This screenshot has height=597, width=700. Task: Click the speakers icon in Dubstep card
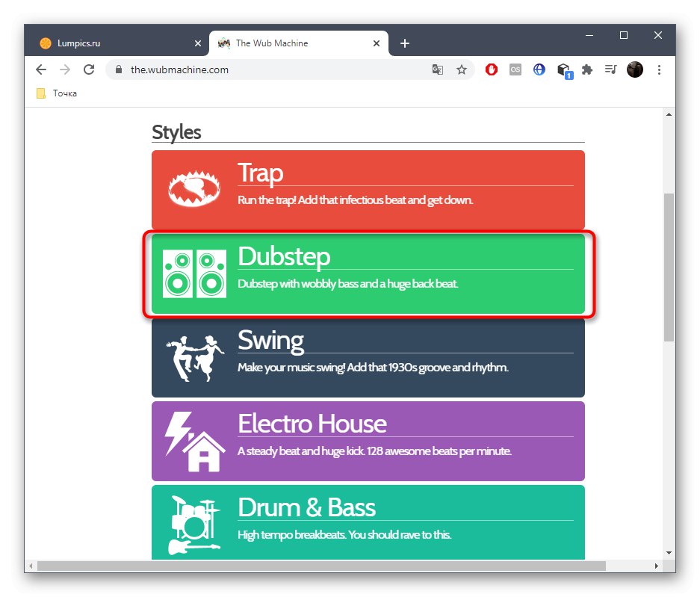(194, 273)
